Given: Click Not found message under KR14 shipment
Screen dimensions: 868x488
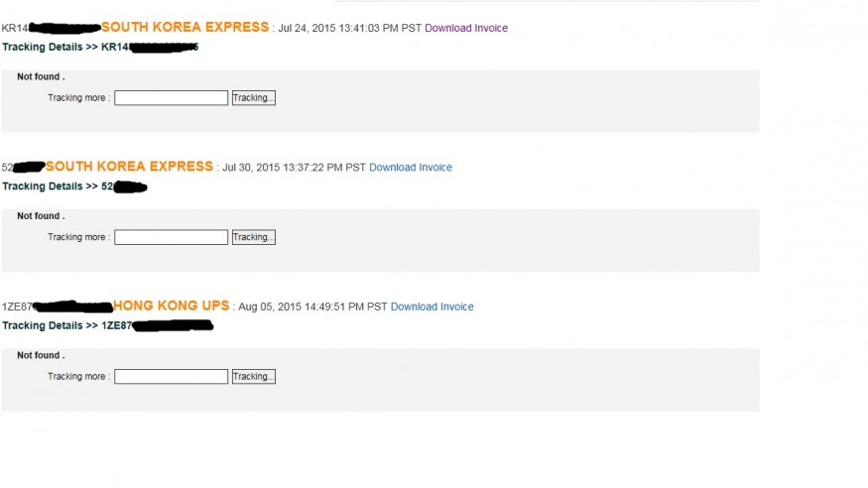Looking at the screenshot, I should 41,76.
